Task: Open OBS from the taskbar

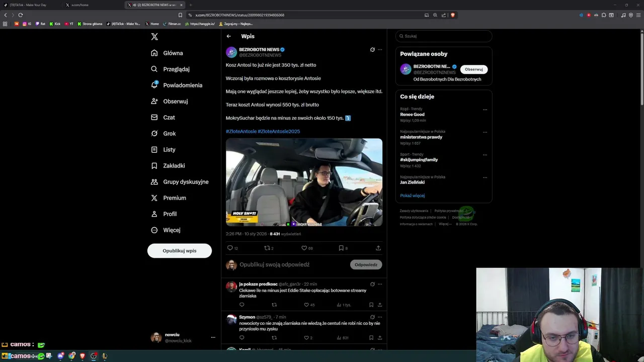Action: coord(94,356)
